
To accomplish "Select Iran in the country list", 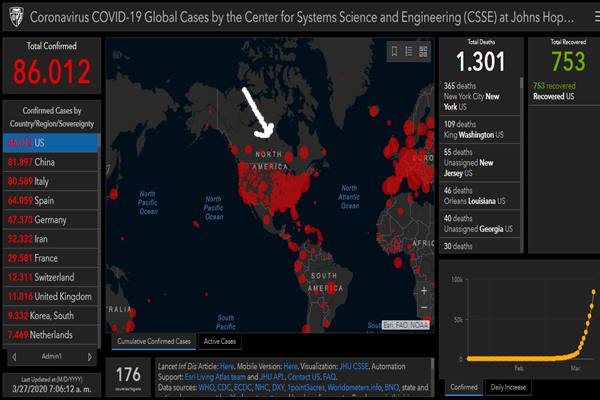I will click(51, 239).
